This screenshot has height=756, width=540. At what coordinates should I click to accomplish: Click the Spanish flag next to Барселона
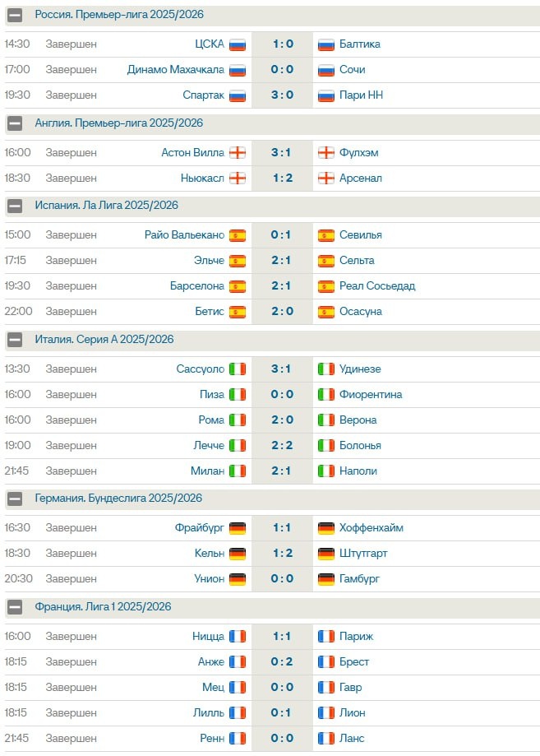click(238, 286)
